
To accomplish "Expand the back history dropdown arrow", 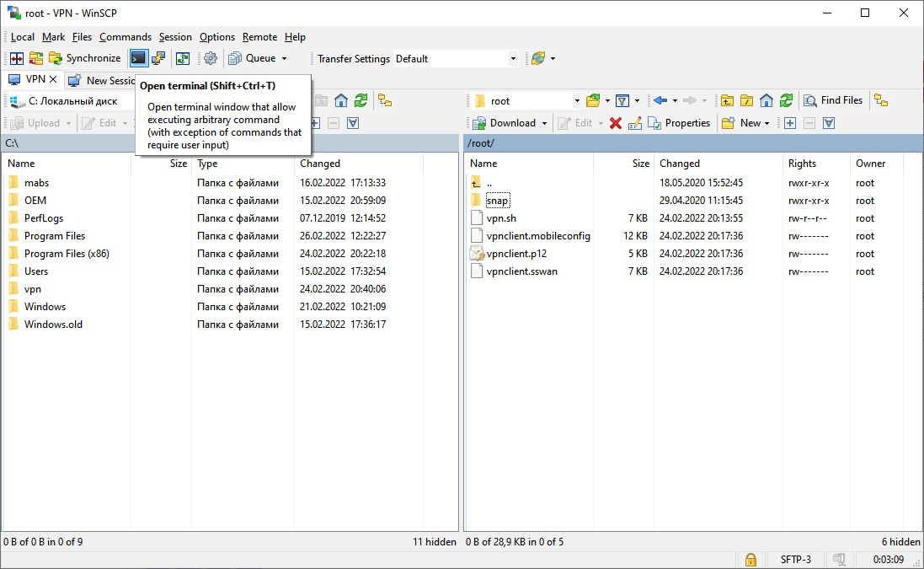I will coord(675,101).
